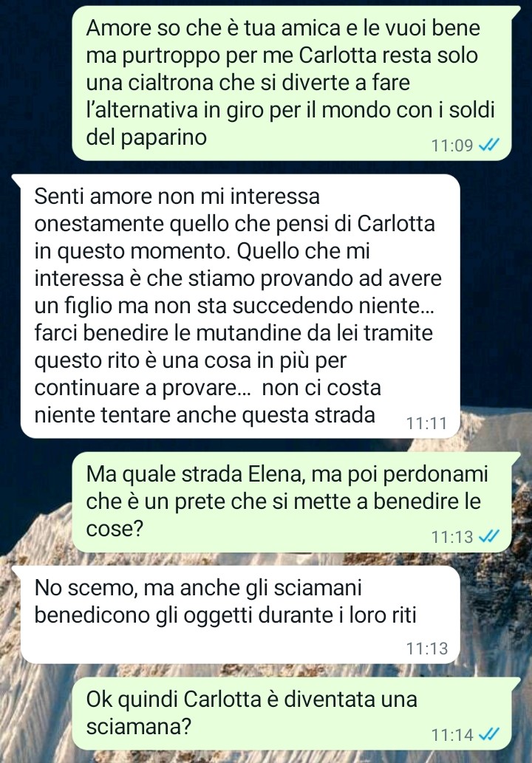Viewport: 532px width, 763px height.
Task: Tap the 11:14 timestamp on the last message
Action: 452,733
